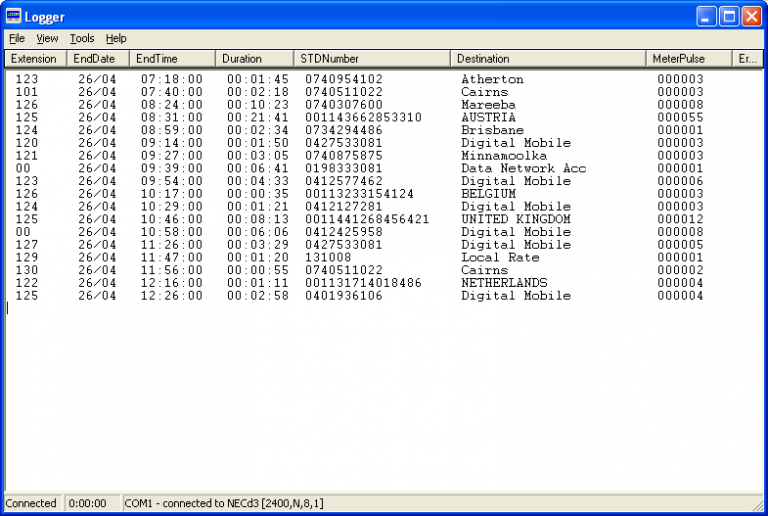
Task: Click the Connected status bar panel
Action: point(32,503)
